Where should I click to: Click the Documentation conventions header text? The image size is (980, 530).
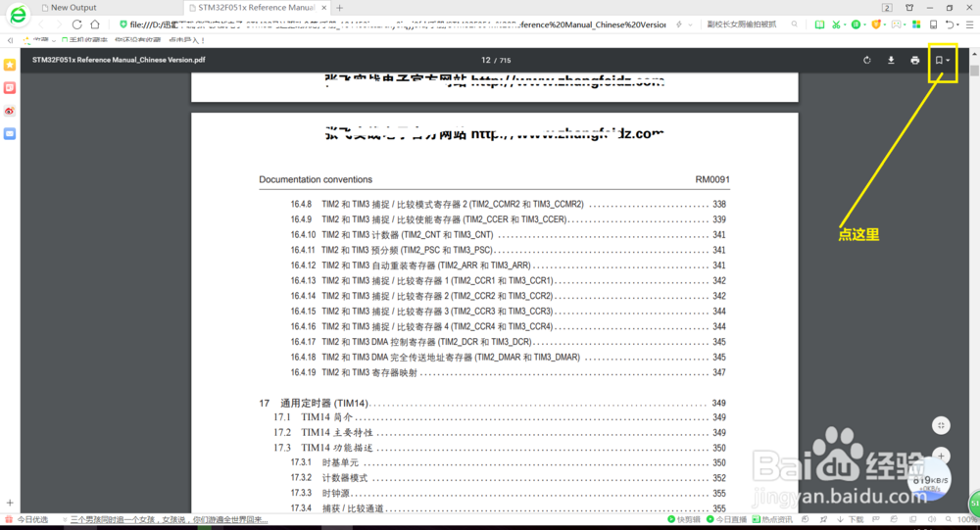[316, 179]
